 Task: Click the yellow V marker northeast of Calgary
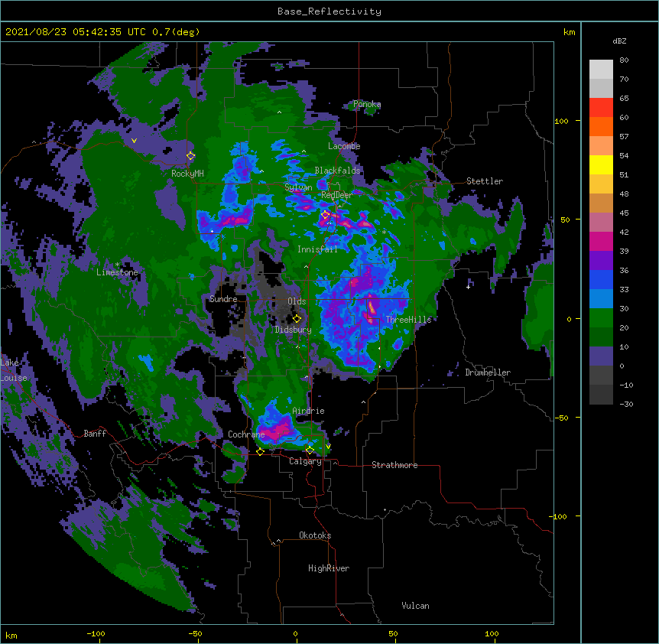(x=328, y=447)
